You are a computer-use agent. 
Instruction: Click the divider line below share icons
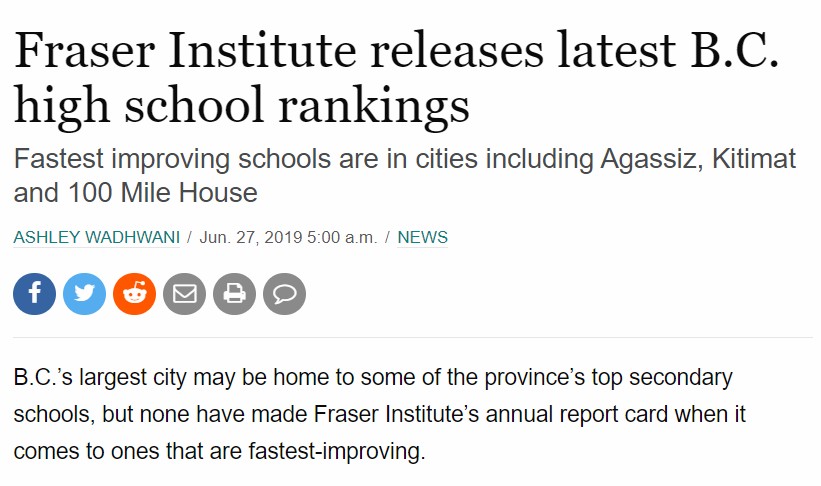pyautogui.click(x=413, y=338)
